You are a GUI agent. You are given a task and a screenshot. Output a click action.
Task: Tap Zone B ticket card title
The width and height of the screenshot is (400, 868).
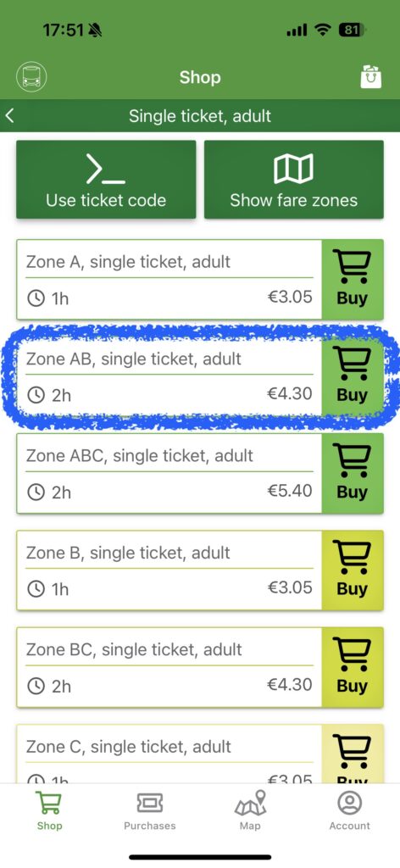pos(128,553)
